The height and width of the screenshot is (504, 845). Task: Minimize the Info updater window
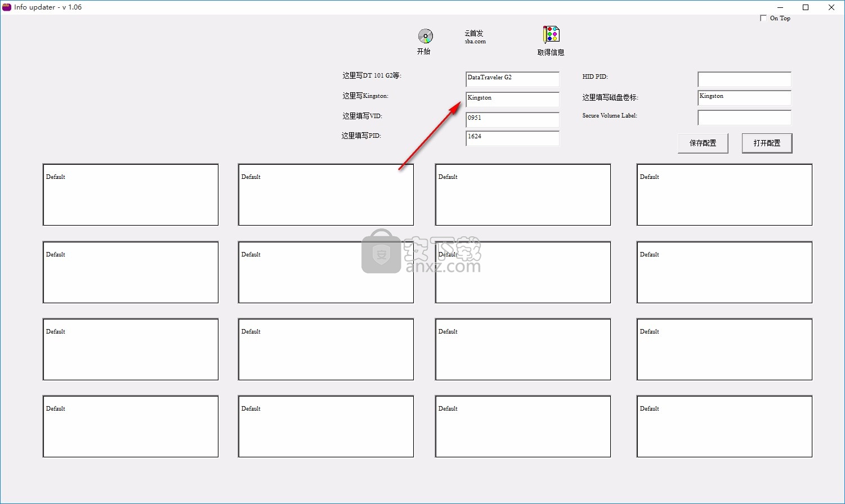pos(780,7)
